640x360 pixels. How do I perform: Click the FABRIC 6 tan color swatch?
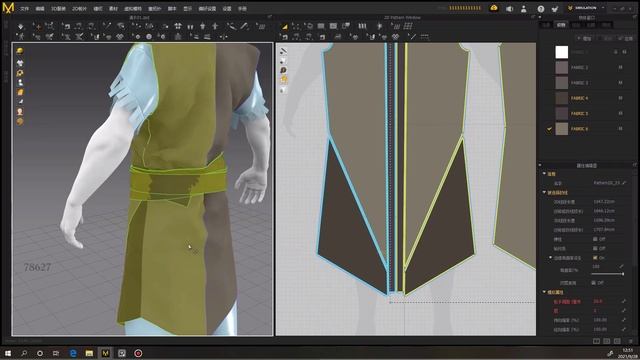[562, 129]
